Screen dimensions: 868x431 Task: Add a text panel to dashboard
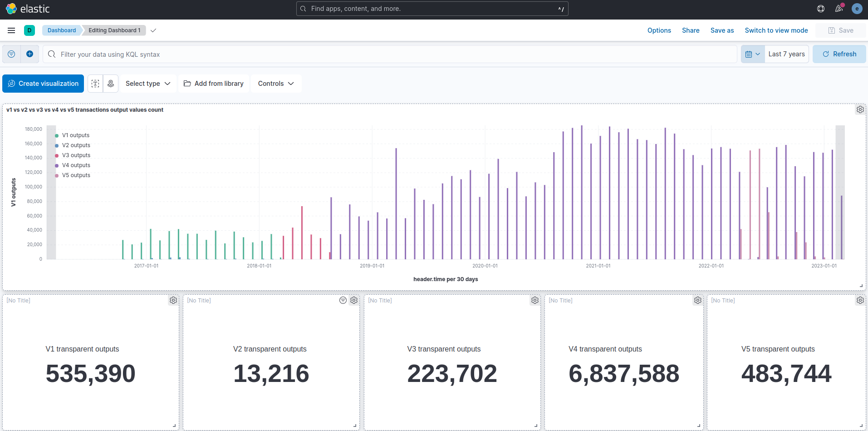(x=95, y=84)
